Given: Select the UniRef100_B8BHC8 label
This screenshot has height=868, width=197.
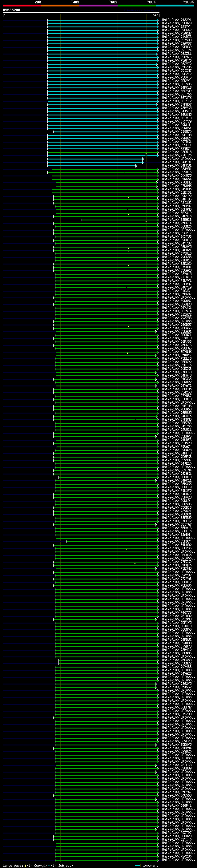Looking at the screenshot, I should pos(176,220).
